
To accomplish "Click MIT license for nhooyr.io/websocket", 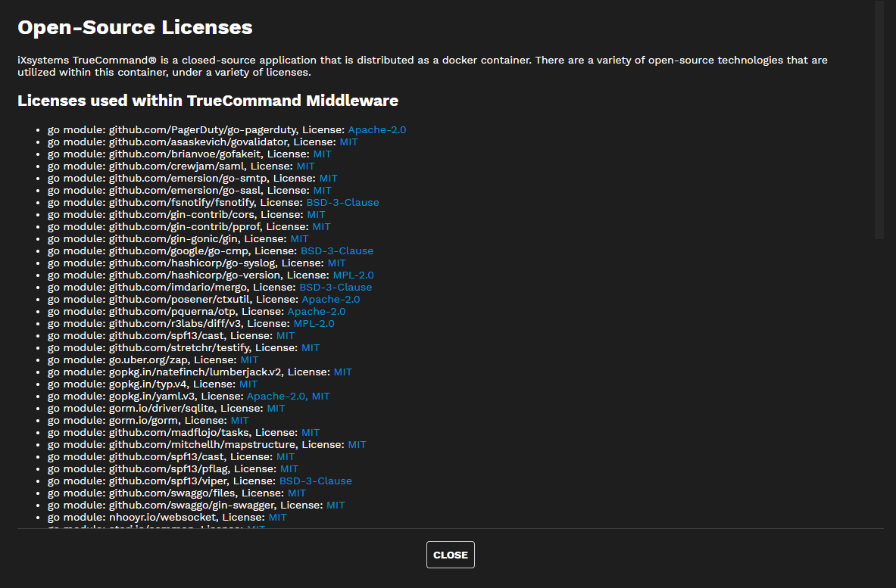I will point(277,517).
